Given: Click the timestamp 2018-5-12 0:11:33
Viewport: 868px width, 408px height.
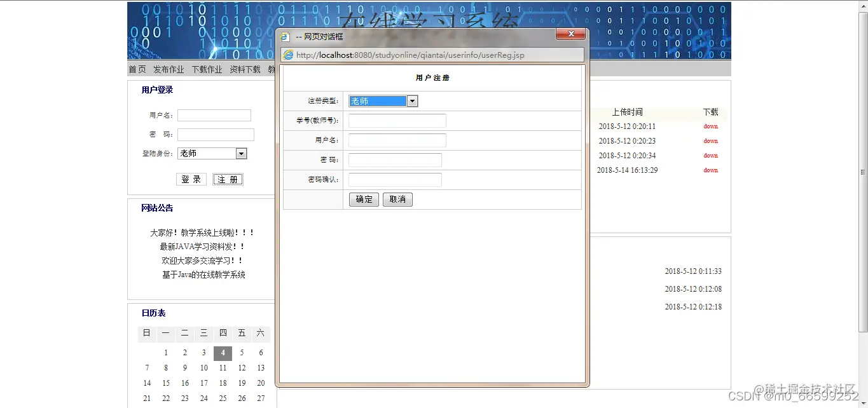Looking at the screenshot, I should coord(693,271).
